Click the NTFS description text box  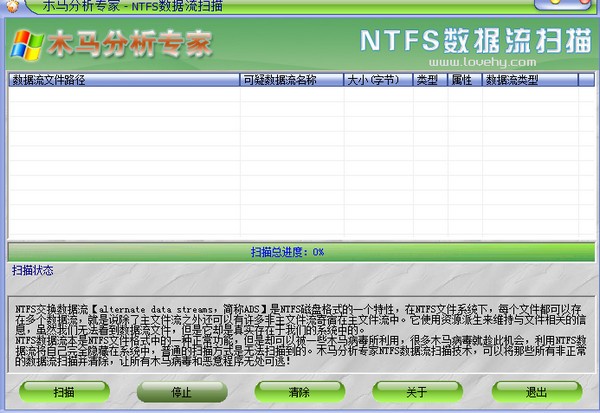coord(301,334)
